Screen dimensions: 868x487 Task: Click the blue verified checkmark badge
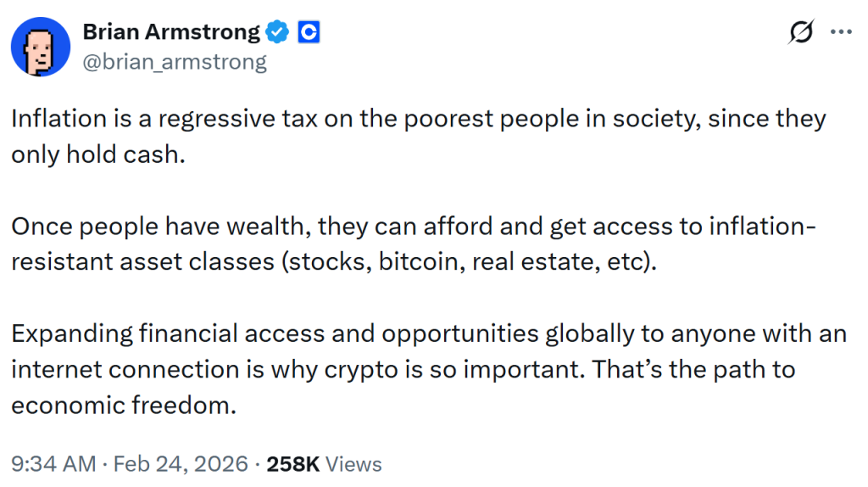(277, 32)
